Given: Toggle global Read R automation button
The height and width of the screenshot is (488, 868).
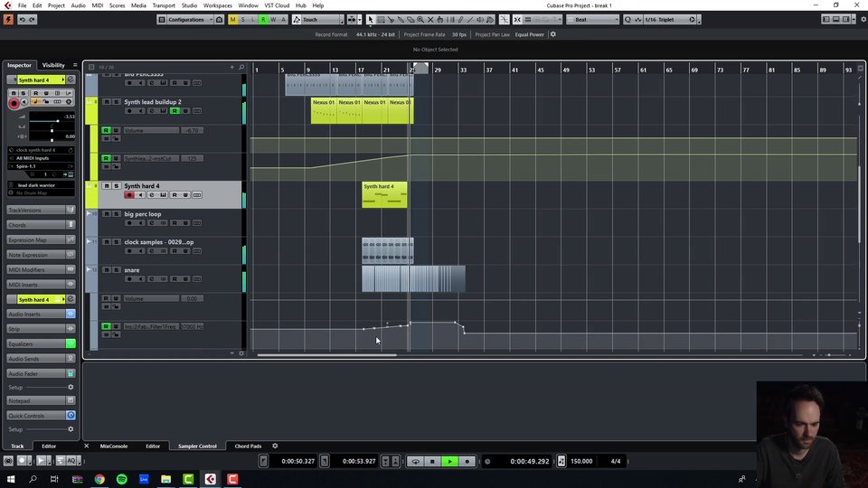Looking at the screenshot, I should point(263,19).
